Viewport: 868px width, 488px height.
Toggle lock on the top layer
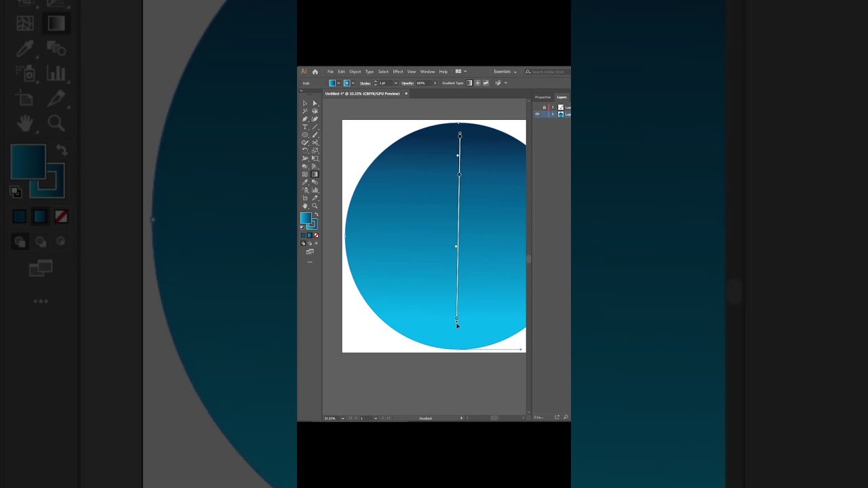545,107
